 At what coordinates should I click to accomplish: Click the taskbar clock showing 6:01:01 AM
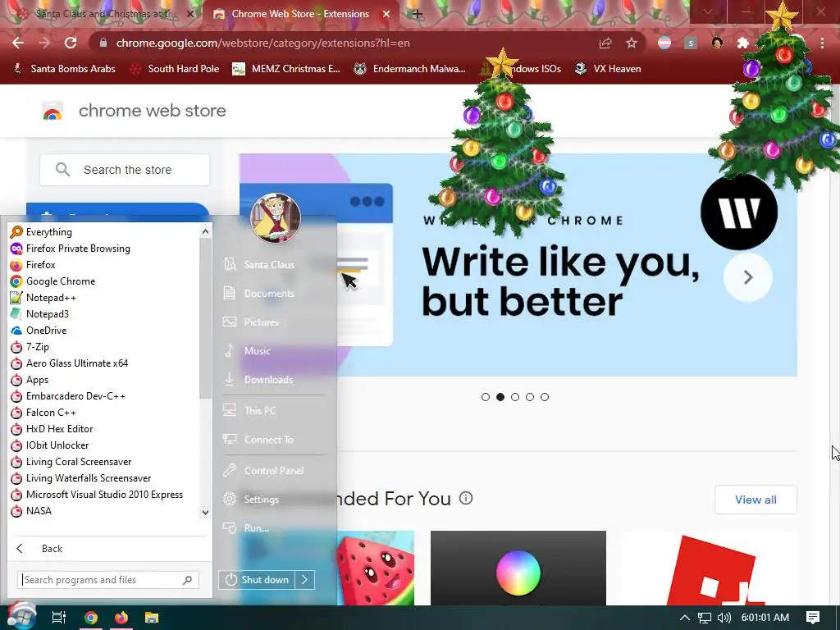[765, 618]
